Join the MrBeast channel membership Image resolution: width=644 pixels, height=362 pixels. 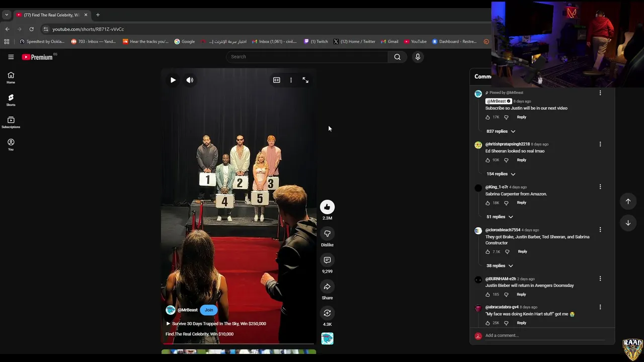pyautogui.click(x=209, y=310)
